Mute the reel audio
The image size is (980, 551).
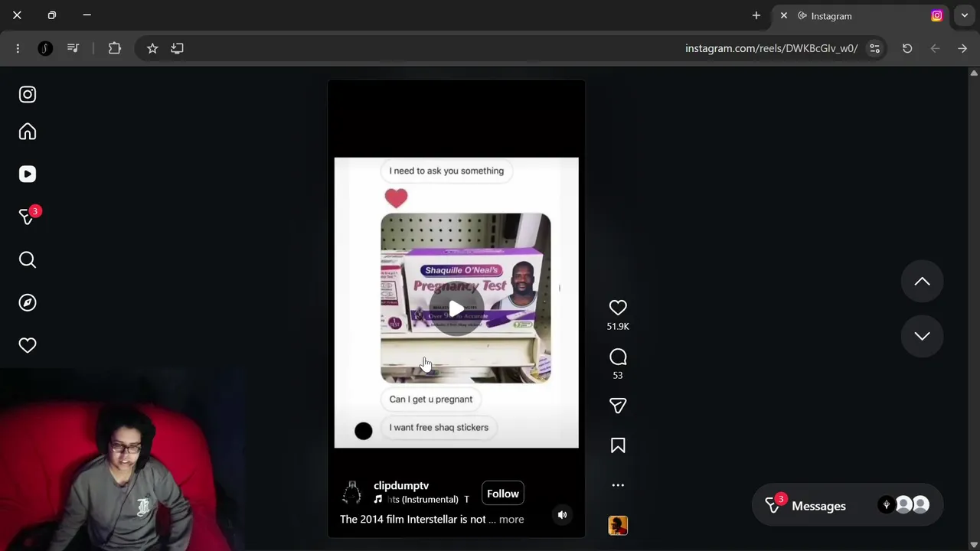(562, 515)
